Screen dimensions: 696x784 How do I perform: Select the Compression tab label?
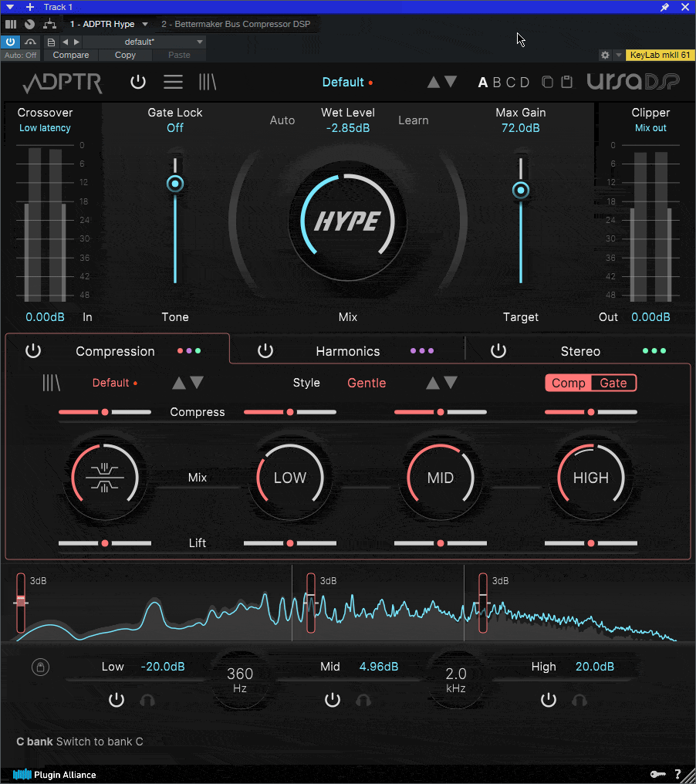pyautogui.click(x=115, y=352)
